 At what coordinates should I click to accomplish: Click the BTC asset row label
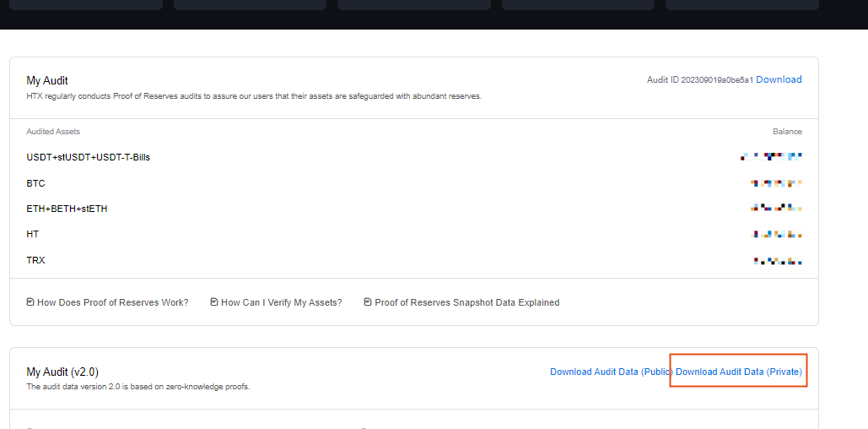(x=36, y=183)
